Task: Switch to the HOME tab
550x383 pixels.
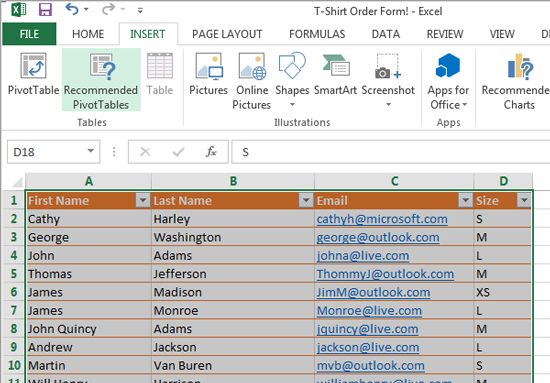Action: click(x=88, y=34)
